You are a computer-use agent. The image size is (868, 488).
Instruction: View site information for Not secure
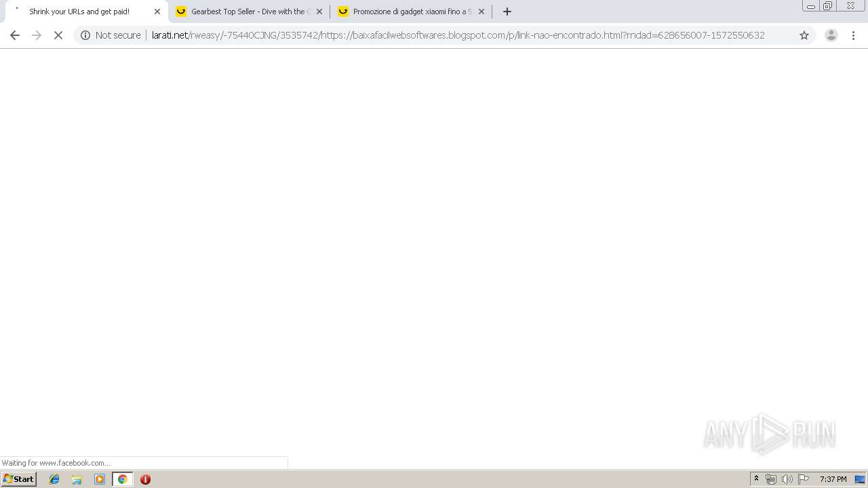(x=85, y=35)
